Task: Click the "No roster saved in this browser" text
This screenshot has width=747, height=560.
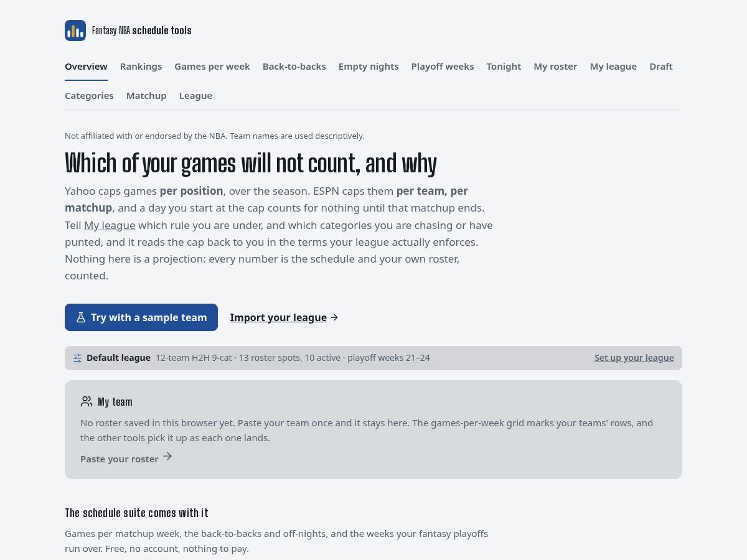Action: click(x=367, y=431)
